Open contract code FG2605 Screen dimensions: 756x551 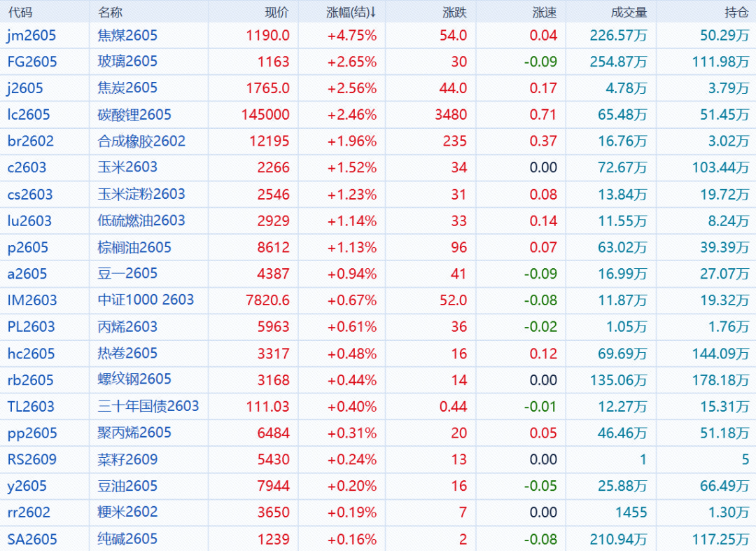click(32, 62)
